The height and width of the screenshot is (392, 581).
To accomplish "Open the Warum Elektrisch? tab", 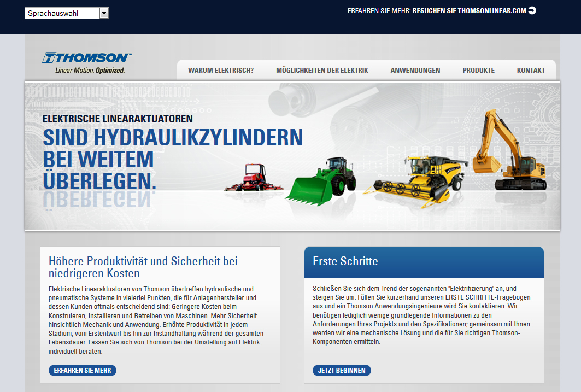I will [221, 71].
